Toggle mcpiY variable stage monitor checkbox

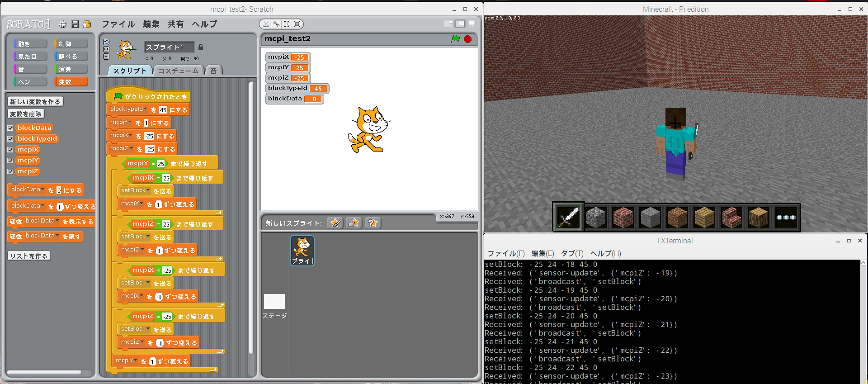tap(10, 161)
